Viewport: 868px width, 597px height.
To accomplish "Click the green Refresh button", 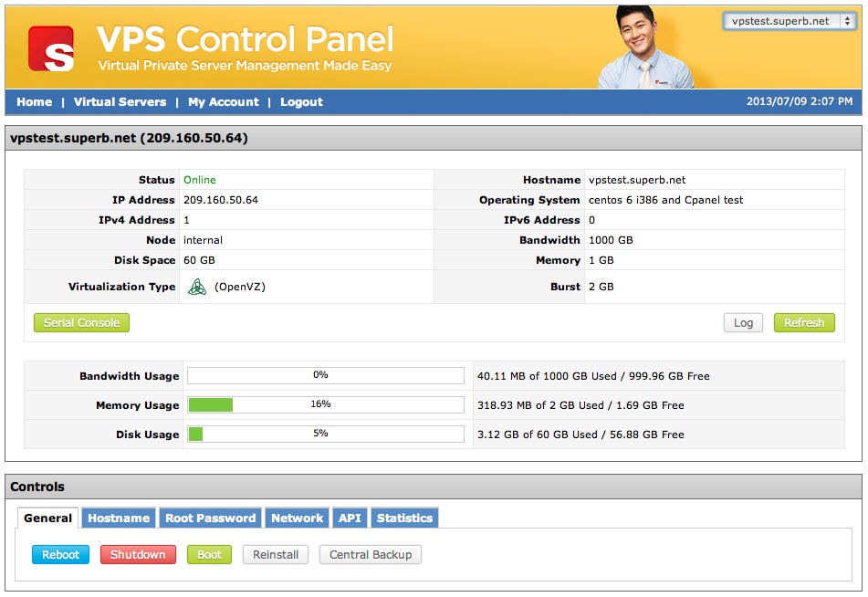I will [804, 323].
